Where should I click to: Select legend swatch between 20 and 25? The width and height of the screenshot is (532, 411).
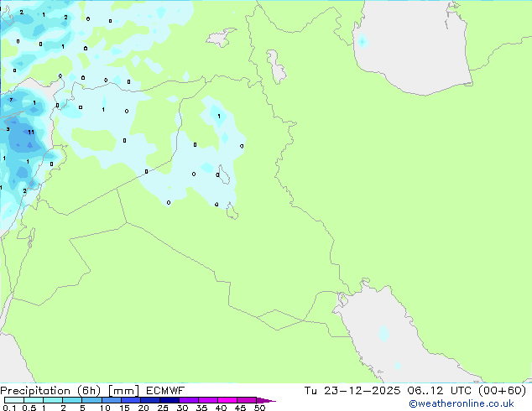[150, 400]
